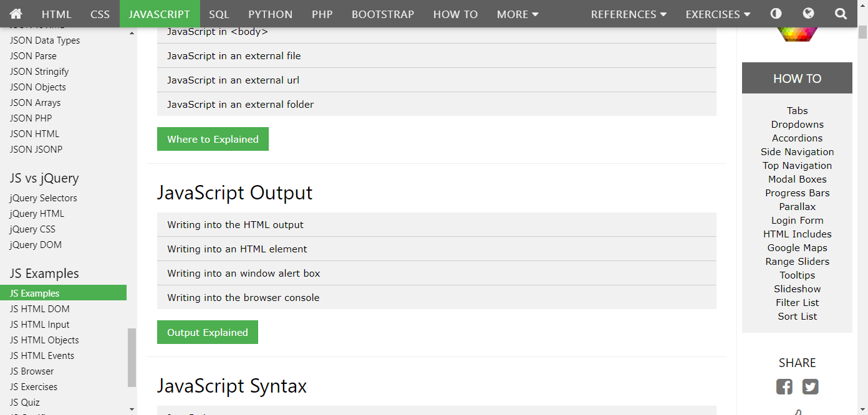
Task: Open the globe translate icon
Action: 808,14
